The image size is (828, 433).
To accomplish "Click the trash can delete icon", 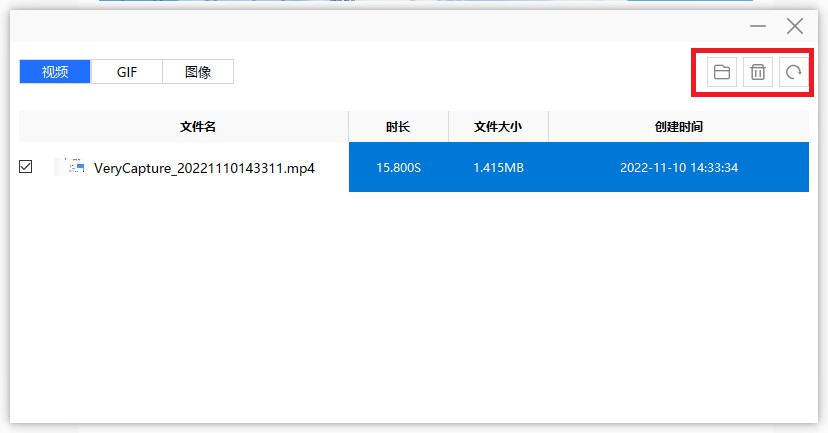I will click(x=757, y=72).
